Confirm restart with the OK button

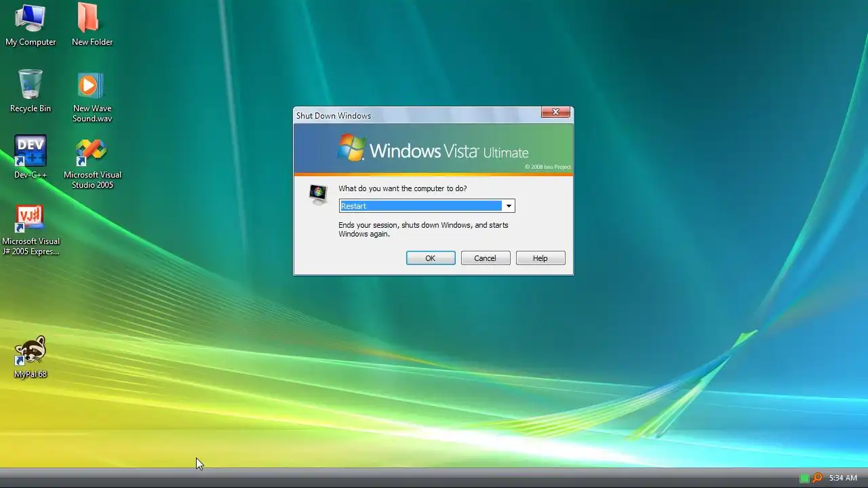[431, 258]
